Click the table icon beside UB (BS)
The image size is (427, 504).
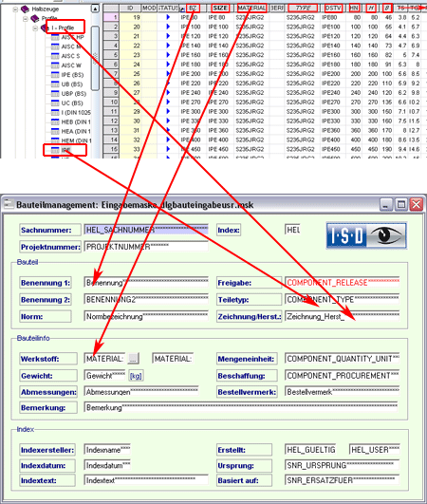55,84
